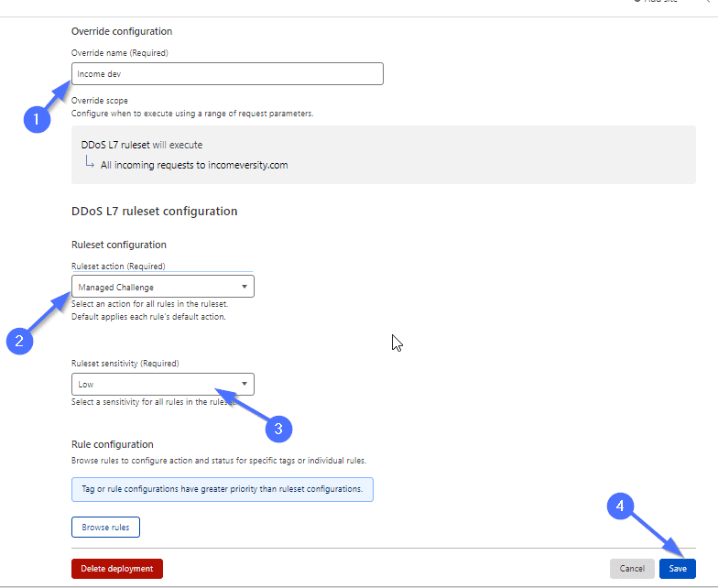Click 'Configure when to execute' description text
The image size is (718, 588).
[192, 114]
